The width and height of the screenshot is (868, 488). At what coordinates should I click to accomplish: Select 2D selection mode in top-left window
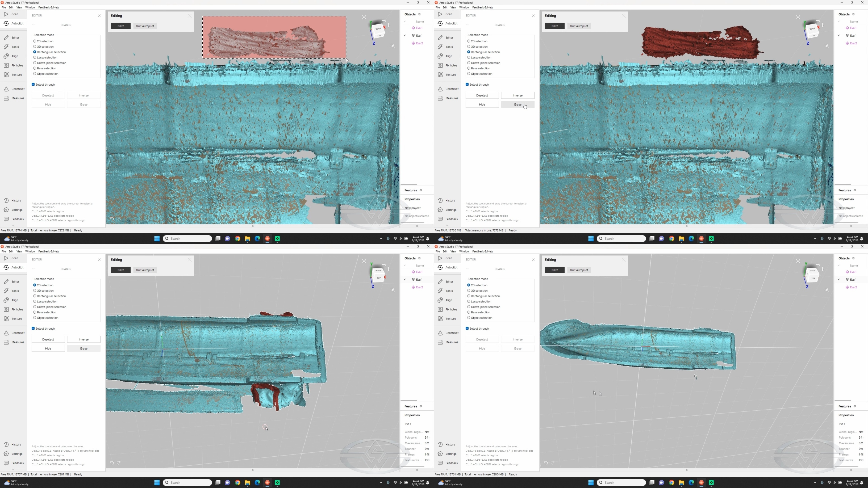pos(43,41)
